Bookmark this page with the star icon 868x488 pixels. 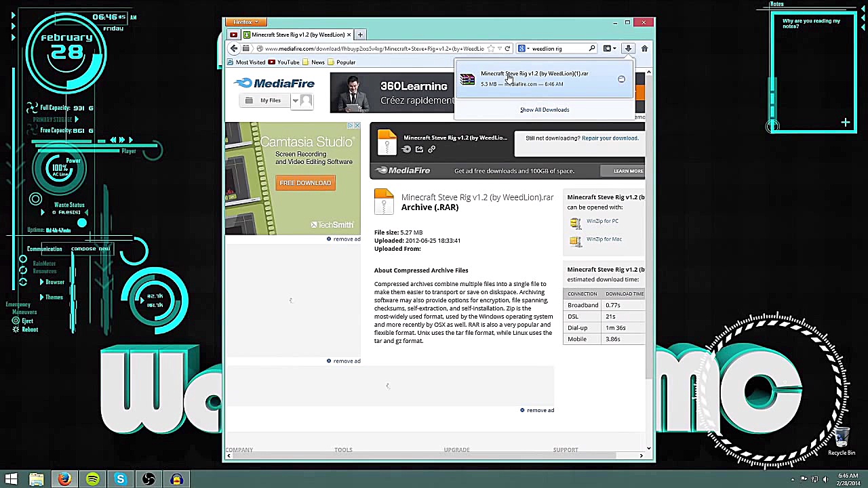(x=491, y=49)
